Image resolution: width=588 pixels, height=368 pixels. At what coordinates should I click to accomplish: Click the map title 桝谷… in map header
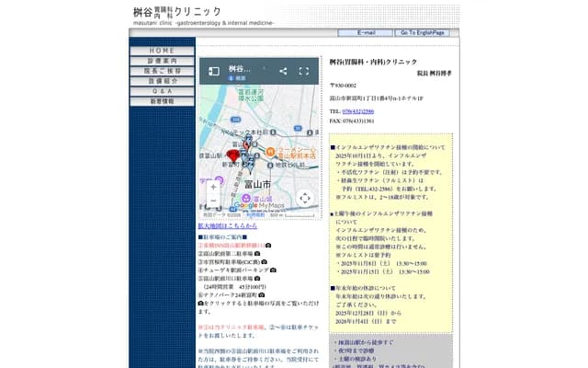click(x=239, y=69)
